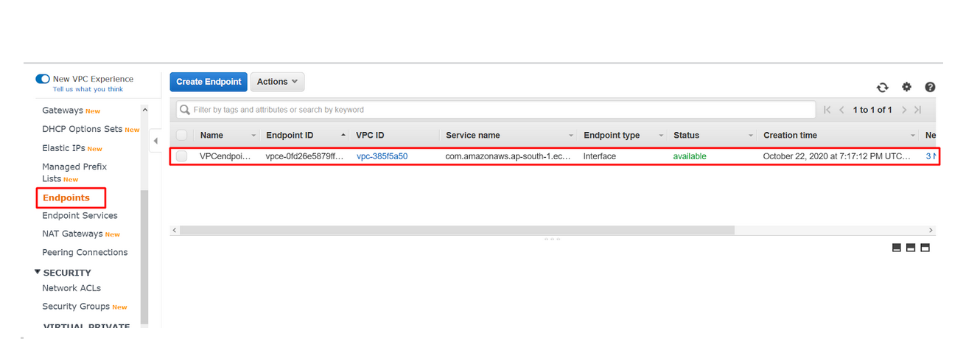Select the full-height panel layout icon
980x339 pixels.
click(925, 248)
